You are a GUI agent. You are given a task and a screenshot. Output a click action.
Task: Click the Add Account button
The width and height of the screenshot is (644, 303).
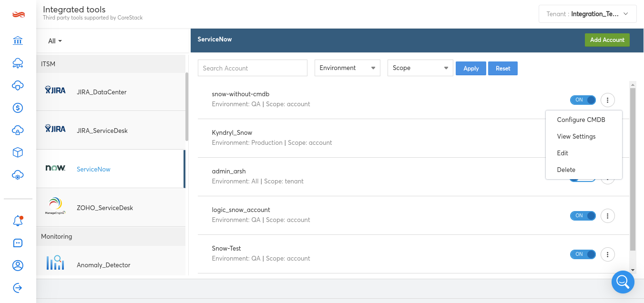(607, 40)
